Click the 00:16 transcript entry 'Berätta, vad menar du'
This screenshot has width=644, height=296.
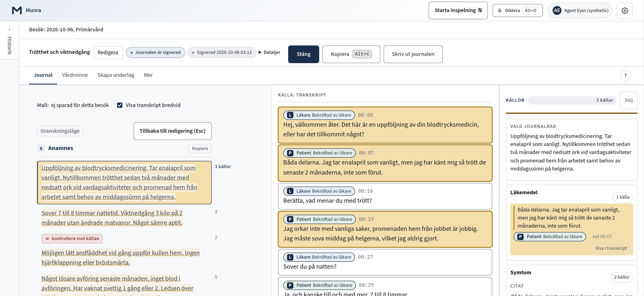pyautogui.click(x=385, y=196)
